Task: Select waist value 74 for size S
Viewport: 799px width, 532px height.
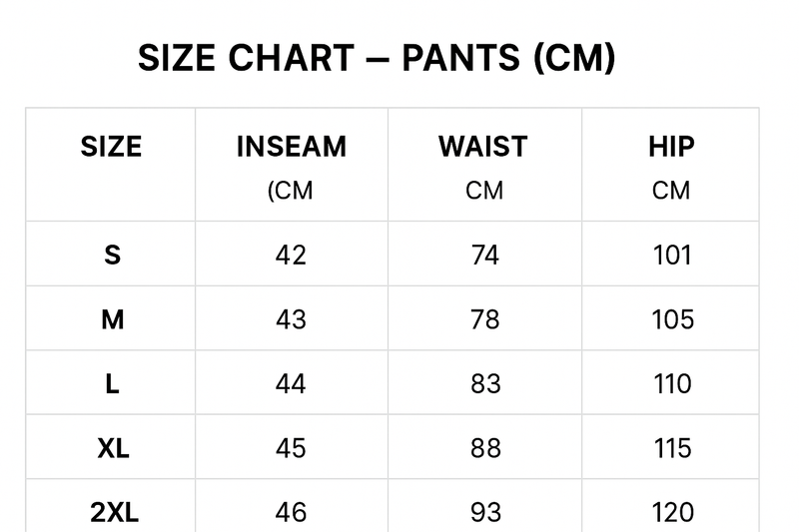Action: [x=484, y=256]
